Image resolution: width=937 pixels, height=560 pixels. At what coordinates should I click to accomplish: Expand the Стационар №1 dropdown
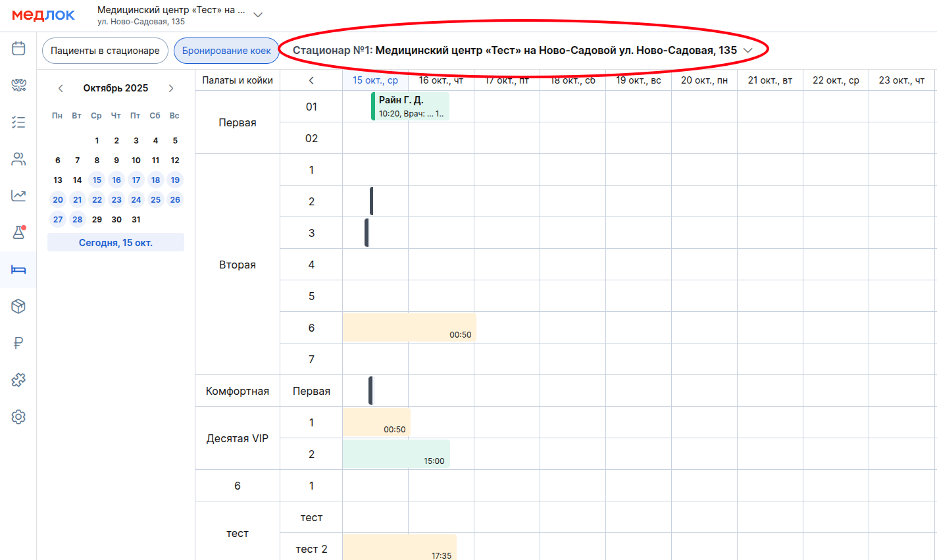[747, 51]
